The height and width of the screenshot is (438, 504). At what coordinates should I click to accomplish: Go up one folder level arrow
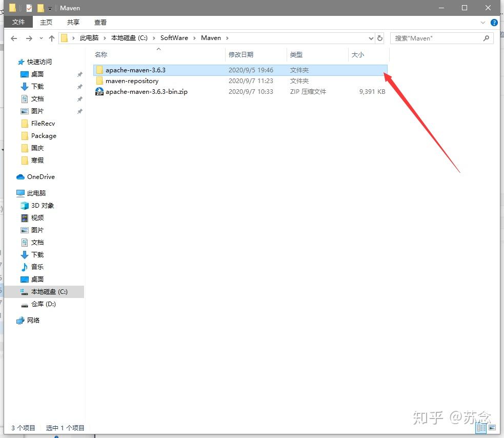coord(52,38)
